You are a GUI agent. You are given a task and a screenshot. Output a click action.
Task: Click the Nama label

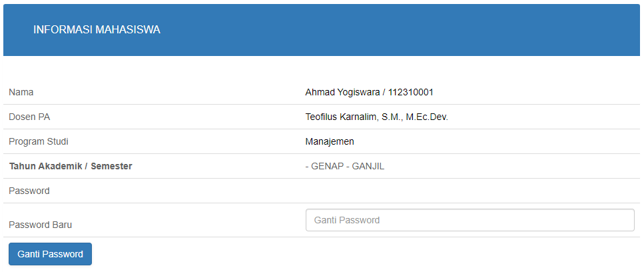click(21, 93)
